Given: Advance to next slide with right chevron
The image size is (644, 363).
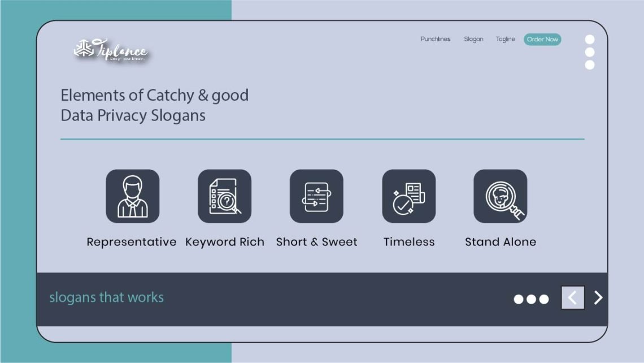Looking at the screenshot, I should [x=598, y=297].
